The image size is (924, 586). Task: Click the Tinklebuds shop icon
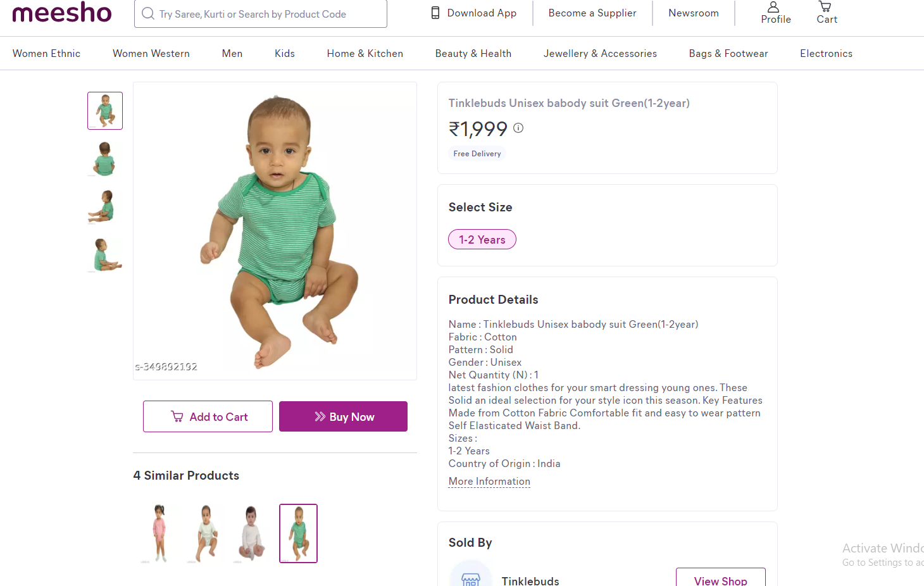[x=470, y=577]
